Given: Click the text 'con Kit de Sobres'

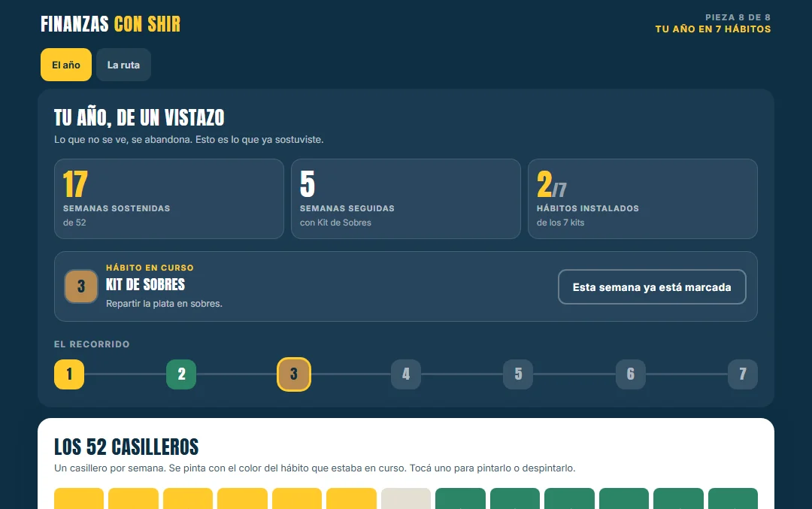Looking at the screenshot, I should pos(335,223).
